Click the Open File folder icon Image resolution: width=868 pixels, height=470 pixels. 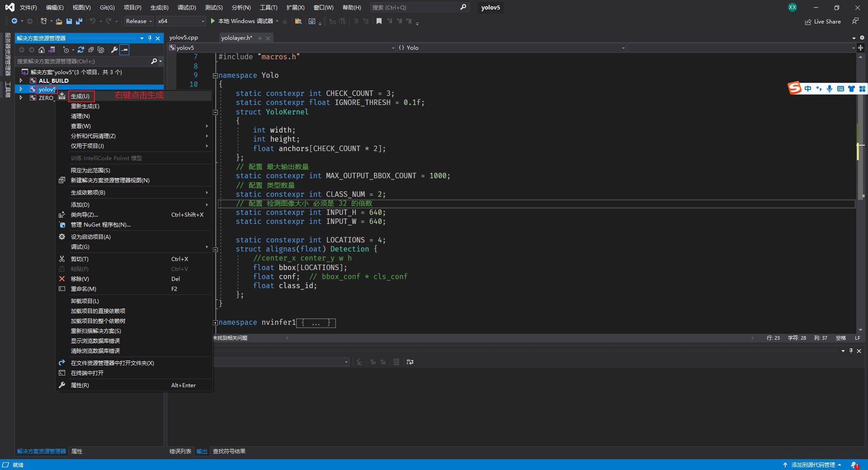point(59,21)
